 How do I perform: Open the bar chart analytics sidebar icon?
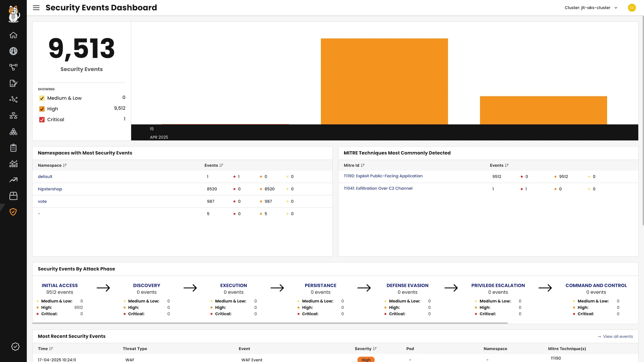tap(13, 164)
